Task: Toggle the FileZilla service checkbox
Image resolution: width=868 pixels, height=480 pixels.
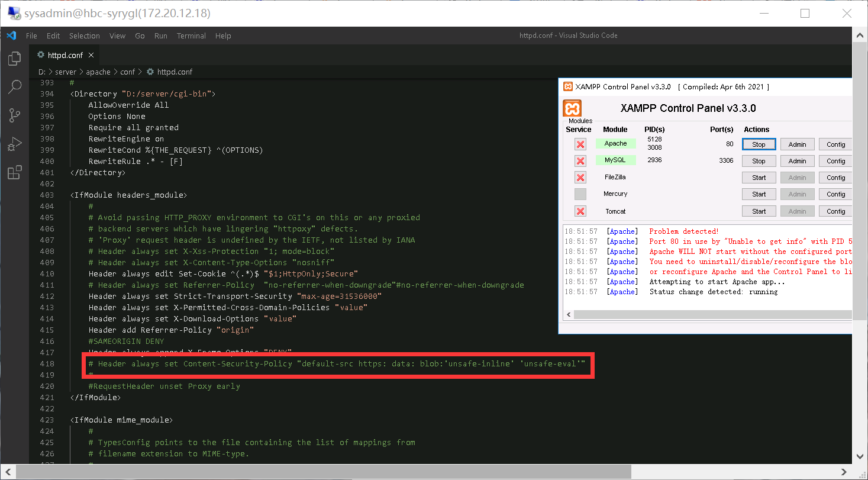Action: pyautogui.click(x=580, y=177)
